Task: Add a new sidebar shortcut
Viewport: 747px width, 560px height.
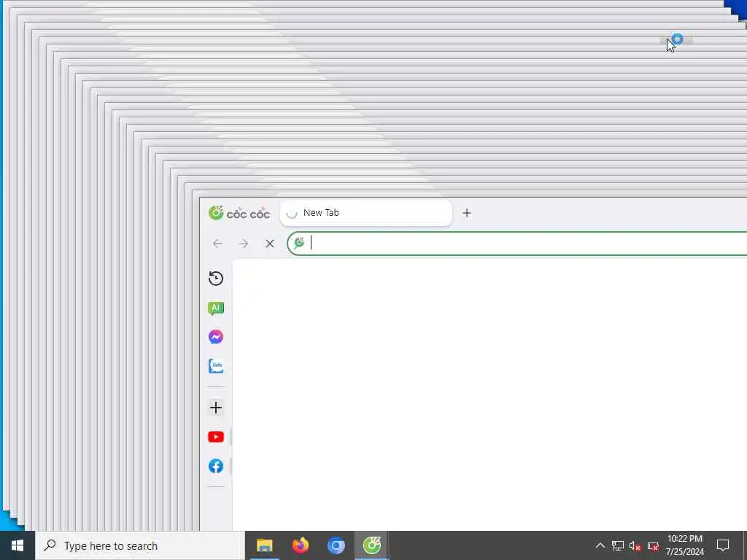Action: pyautogui.click(x=216, y=408)
